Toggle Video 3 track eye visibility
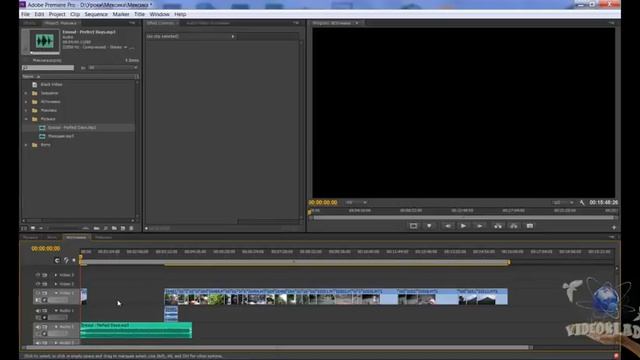Image resolution: width=640 pixels, height=360 pixels. coord(38,276)
